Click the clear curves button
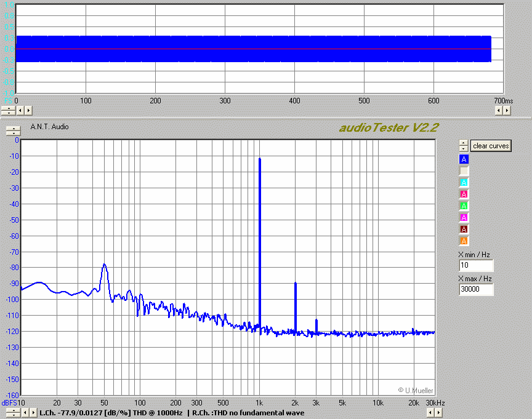Image resolution: width=532 pixels, height=419 pixels. pyautogui.click(x=491, y=146)
